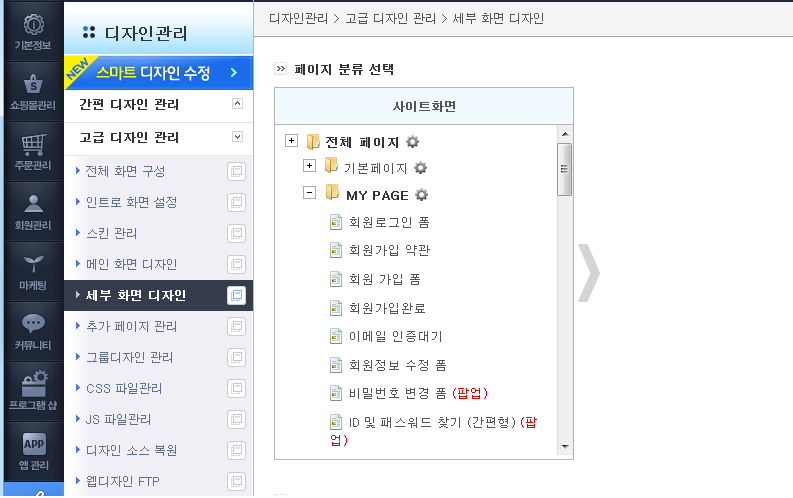The width and height of the screenshot is (793, 498).
Task: Open new-window icon beside 스킨 관리
Action: (236, 234)
